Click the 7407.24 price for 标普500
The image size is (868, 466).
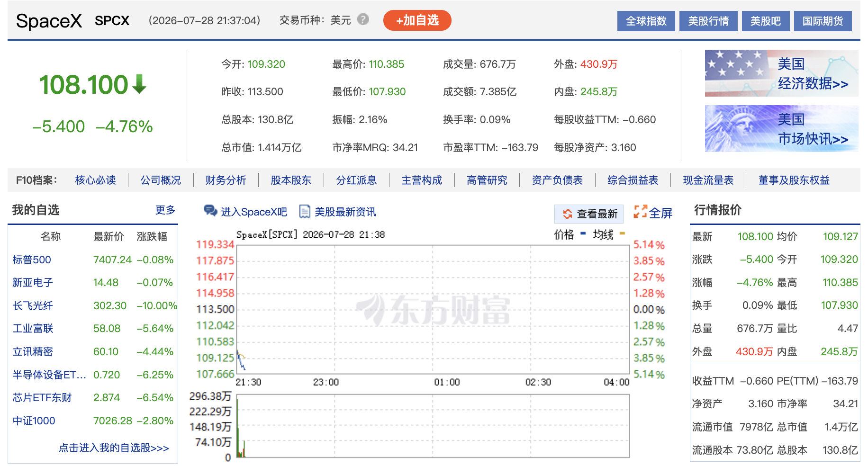click(112, 260)
